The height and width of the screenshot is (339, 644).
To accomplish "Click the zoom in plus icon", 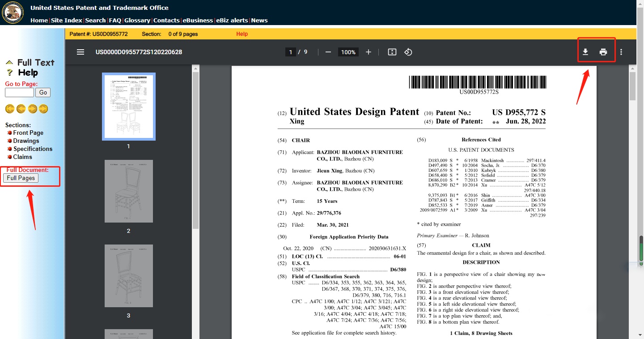I will click(x=369, y=52).
